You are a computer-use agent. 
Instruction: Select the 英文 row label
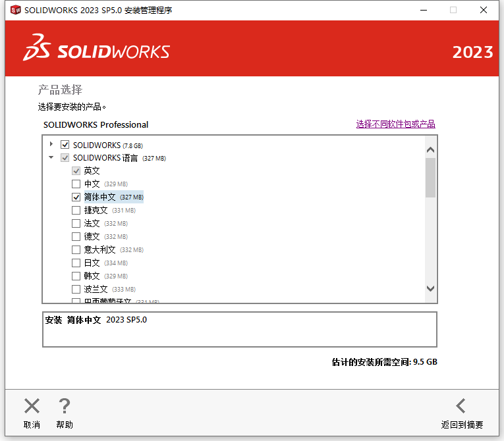[x=92, y=170]
